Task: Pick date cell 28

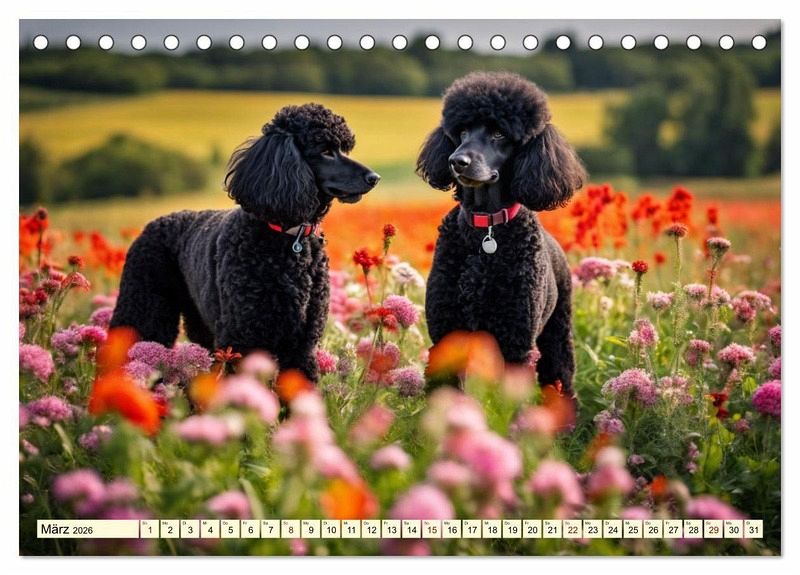Action: coord(694,529)
